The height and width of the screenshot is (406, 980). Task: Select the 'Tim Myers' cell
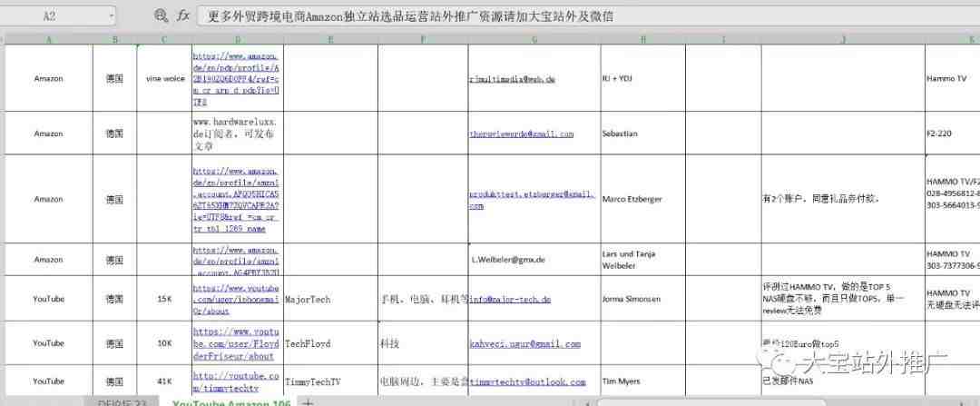coord(643,381)
